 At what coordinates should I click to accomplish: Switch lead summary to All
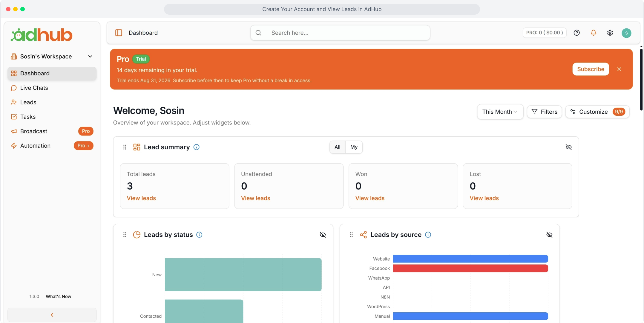[x=338, y=147]
